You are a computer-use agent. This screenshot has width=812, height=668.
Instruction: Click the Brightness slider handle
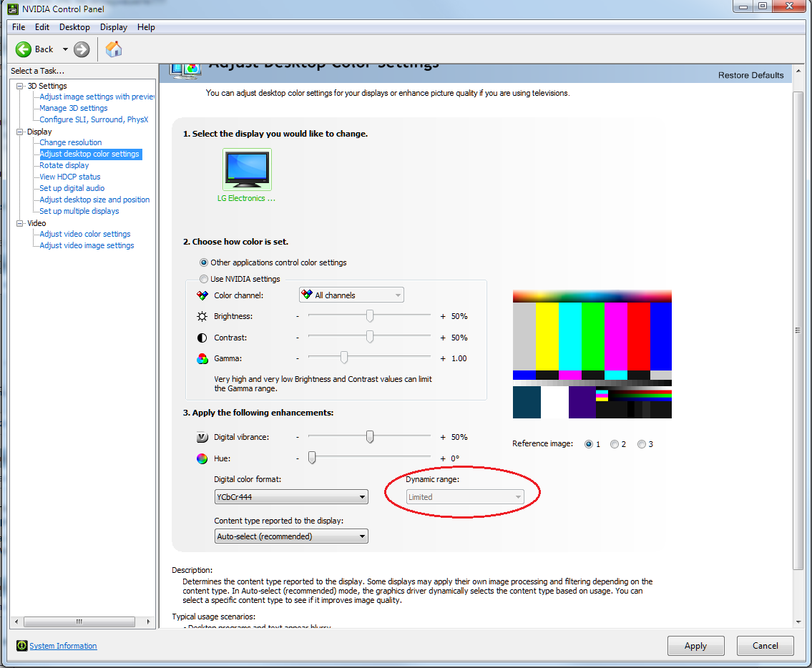pos(370,315)
